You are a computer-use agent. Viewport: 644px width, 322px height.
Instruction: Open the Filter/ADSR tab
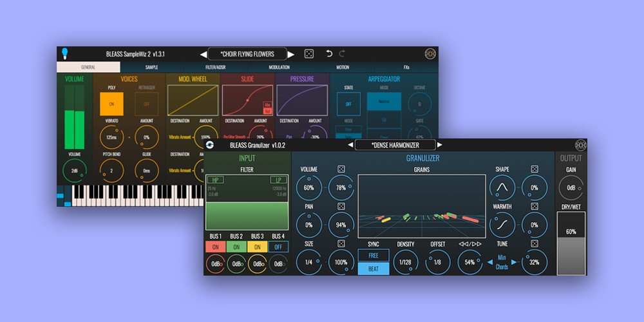pos(215,67)
